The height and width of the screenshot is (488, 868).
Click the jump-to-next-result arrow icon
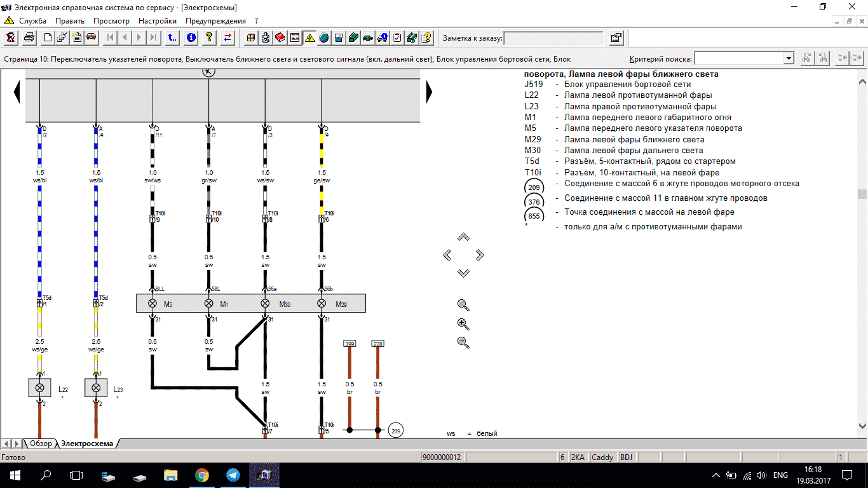[857, 58]
